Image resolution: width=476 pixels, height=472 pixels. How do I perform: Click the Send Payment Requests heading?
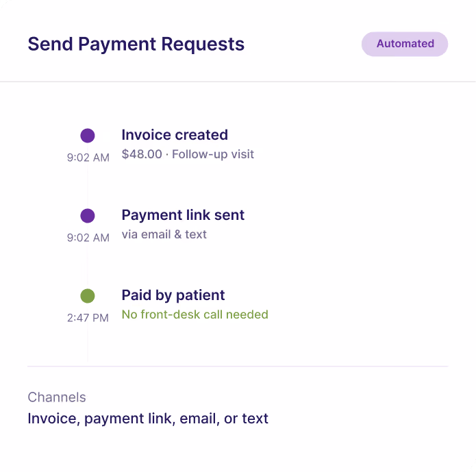click(136, 45)
